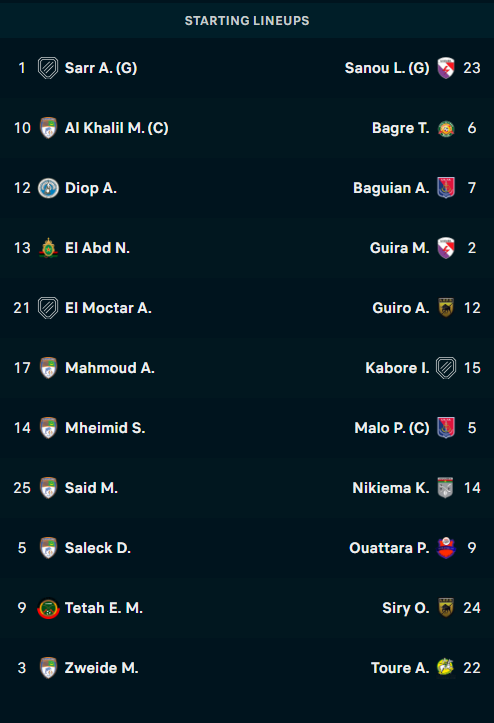494x723 pixels.
Task: Click the club badge next to Sarr A.
Action: (48, 68)
